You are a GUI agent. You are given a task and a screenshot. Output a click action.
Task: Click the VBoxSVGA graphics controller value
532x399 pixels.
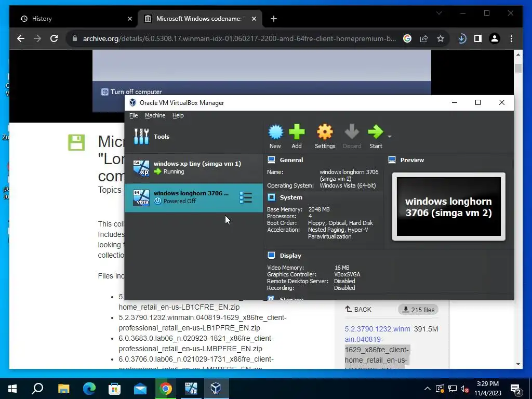click(347, 274)
